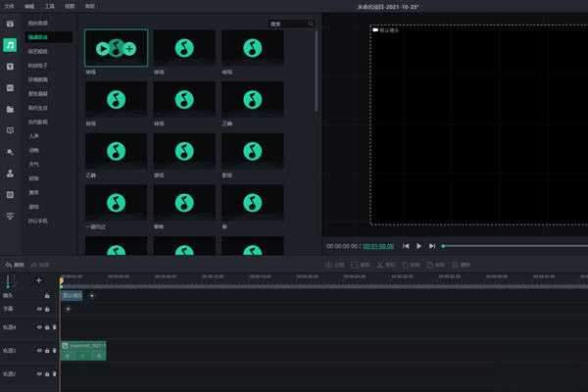Select the 人声 audio category
The height and width of the screenshot is (392, 588).
tap(34, 136)
